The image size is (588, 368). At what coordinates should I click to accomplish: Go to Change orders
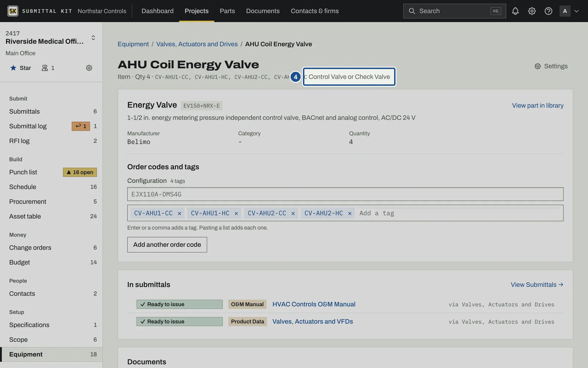[x=51, y=248]
